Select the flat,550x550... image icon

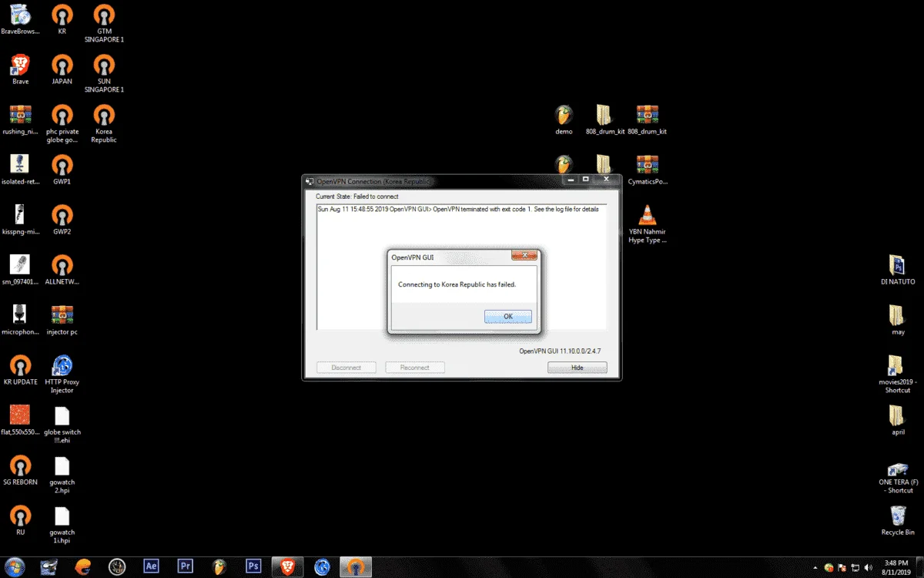tap(20, 420)
